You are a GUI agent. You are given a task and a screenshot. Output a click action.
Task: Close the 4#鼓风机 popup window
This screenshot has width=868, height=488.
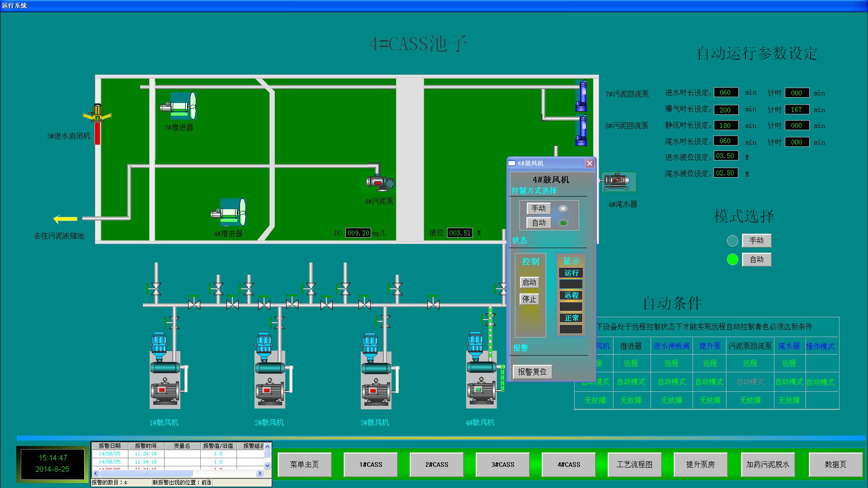click(590, 164)
